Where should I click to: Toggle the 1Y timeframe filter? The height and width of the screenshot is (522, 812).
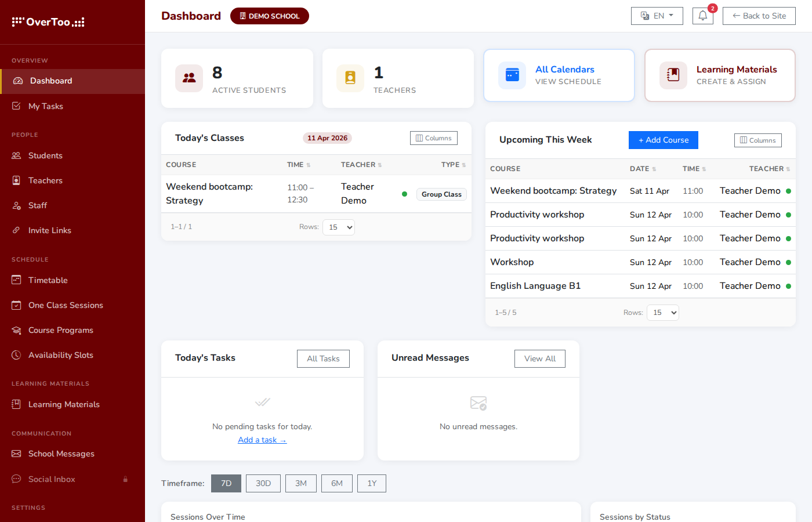point(371,483)
